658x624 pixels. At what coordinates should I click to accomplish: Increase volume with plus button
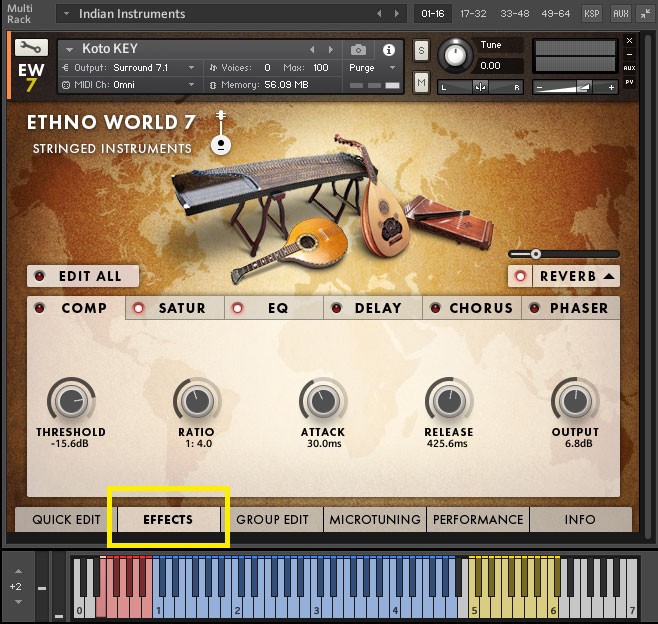pos(611,88)
